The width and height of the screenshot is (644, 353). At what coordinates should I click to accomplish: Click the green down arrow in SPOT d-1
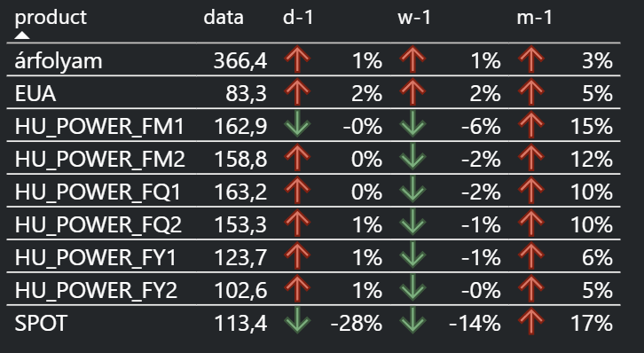(x=297, y=320)
